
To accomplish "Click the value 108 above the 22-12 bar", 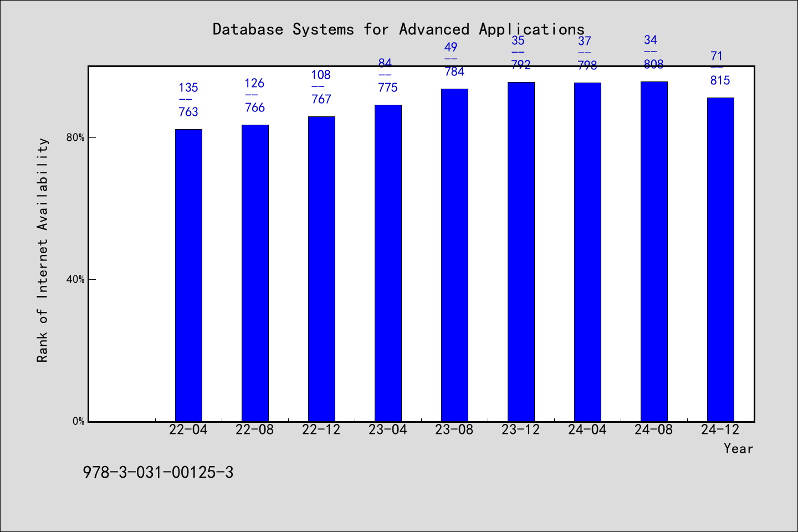I will 321,75.
